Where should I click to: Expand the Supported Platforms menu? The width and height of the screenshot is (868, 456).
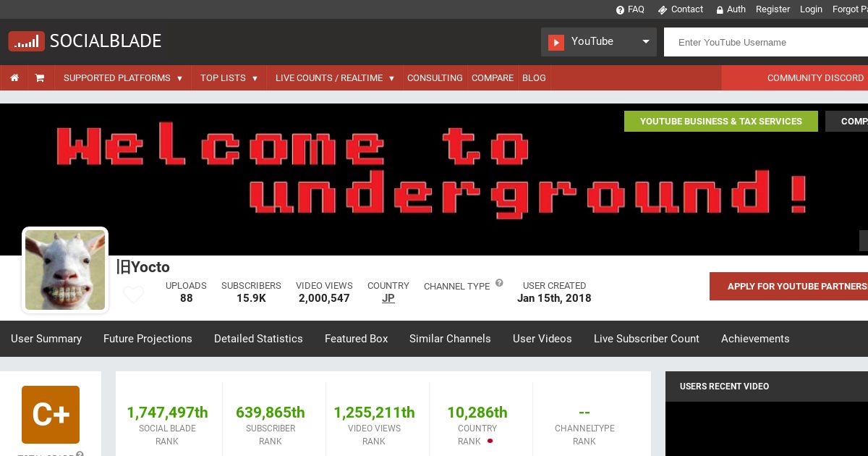click(x=123, y=77)
